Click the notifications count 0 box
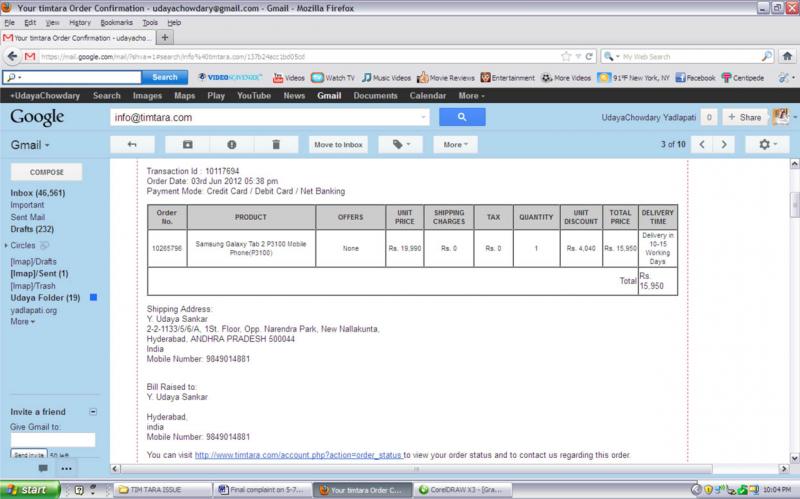The width and height of the screenshot is (800, 499). pyautogui.click(x=709, y=117)
